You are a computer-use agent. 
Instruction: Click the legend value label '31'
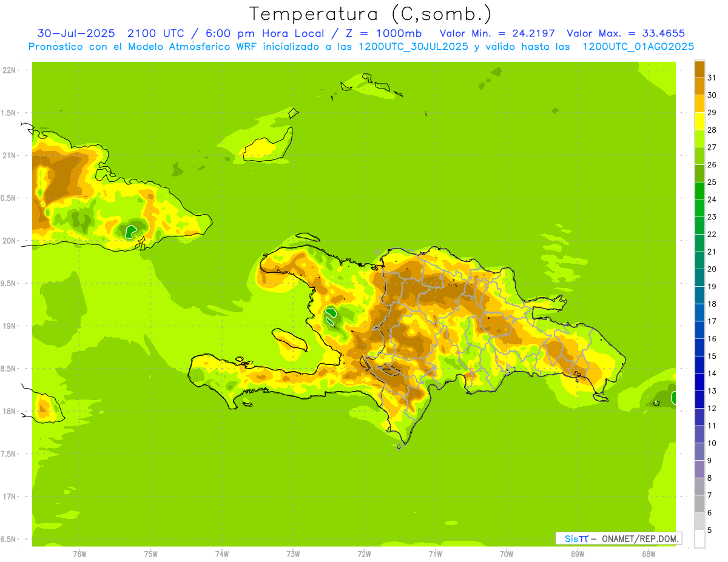712,78
